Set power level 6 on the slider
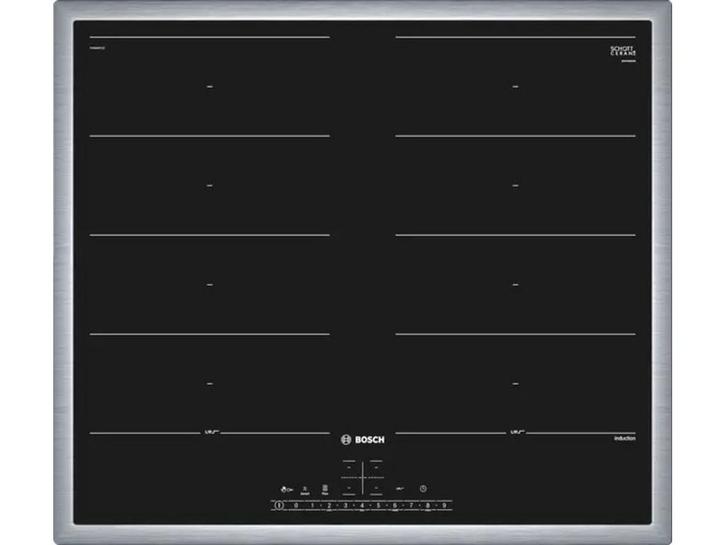 [x=395, y=505]
